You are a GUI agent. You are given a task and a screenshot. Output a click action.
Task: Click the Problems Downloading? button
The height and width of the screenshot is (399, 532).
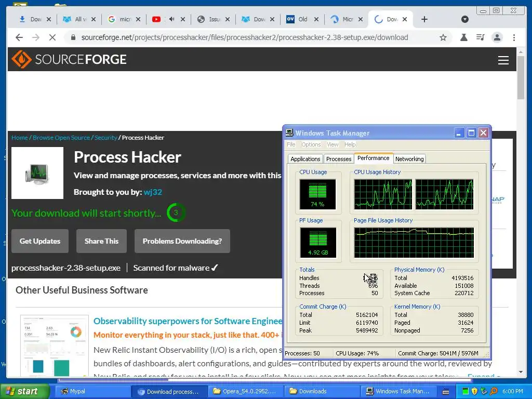182,241
